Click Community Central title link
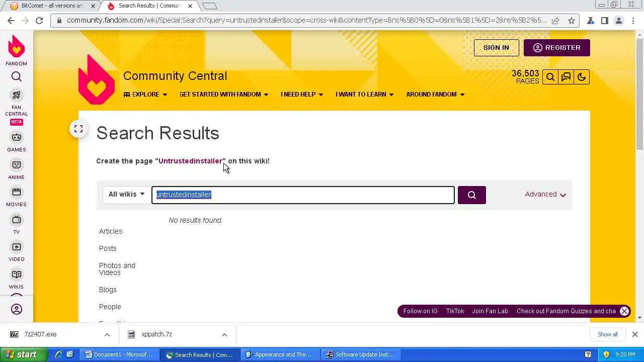 tap(175, 76)
